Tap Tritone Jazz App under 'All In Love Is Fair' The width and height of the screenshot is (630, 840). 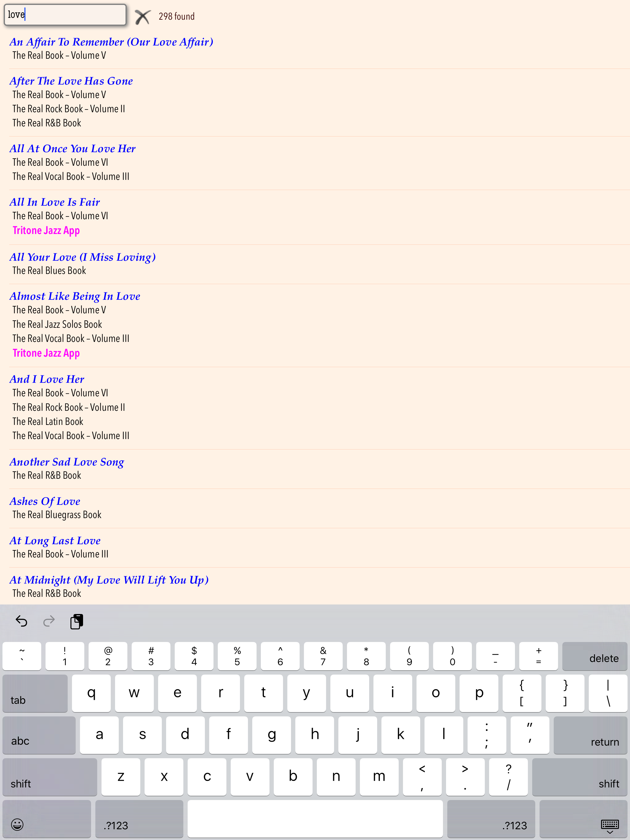46,231
